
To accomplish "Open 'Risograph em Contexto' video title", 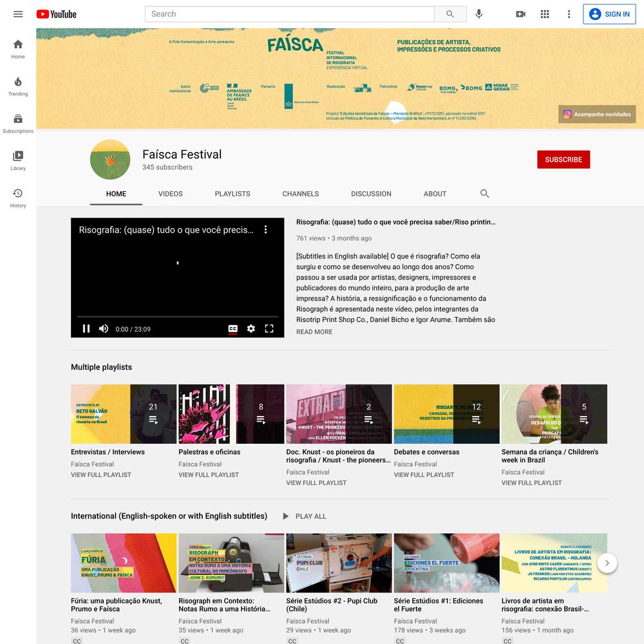I will [x=224, y=605].
